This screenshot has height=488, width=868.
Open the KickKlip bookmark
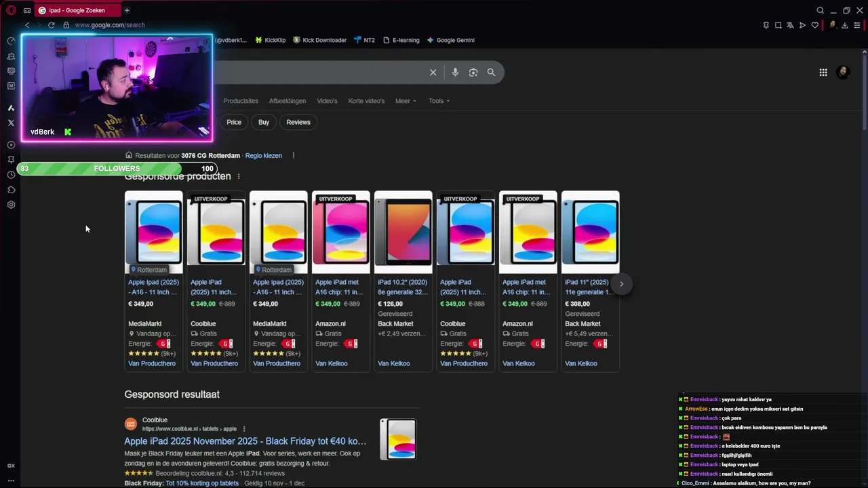[x=270, y=40]
